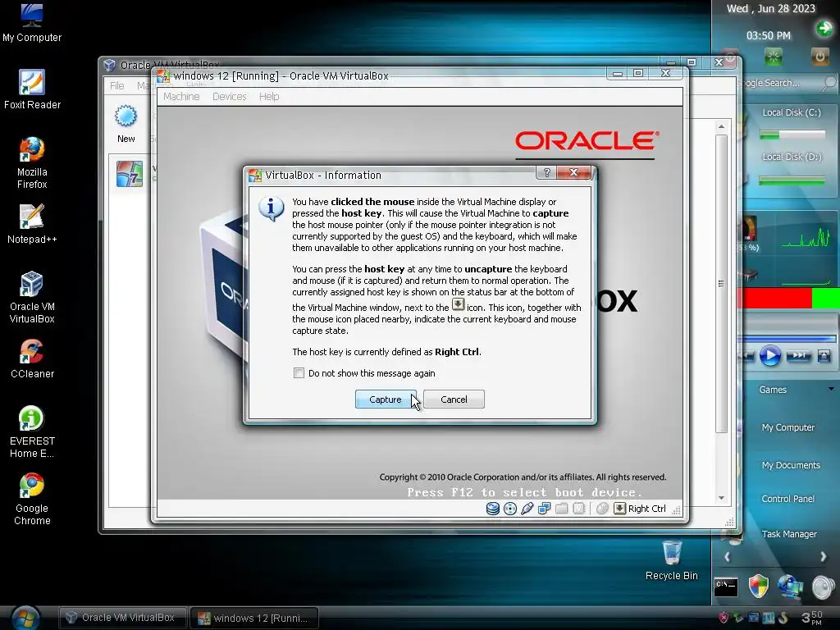Click the sidebar media player Play button
The width and height of the screenshot is (840, 630).
(x=770, y=355)
